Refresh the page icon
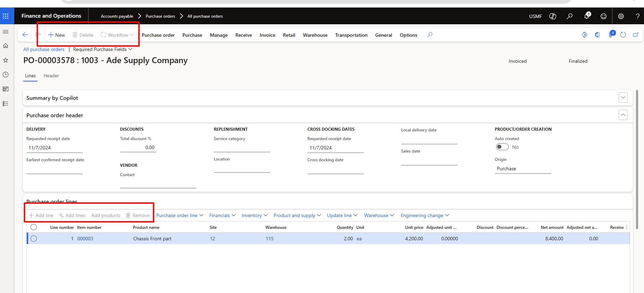The image size is (644, 293). coord(623,35)
